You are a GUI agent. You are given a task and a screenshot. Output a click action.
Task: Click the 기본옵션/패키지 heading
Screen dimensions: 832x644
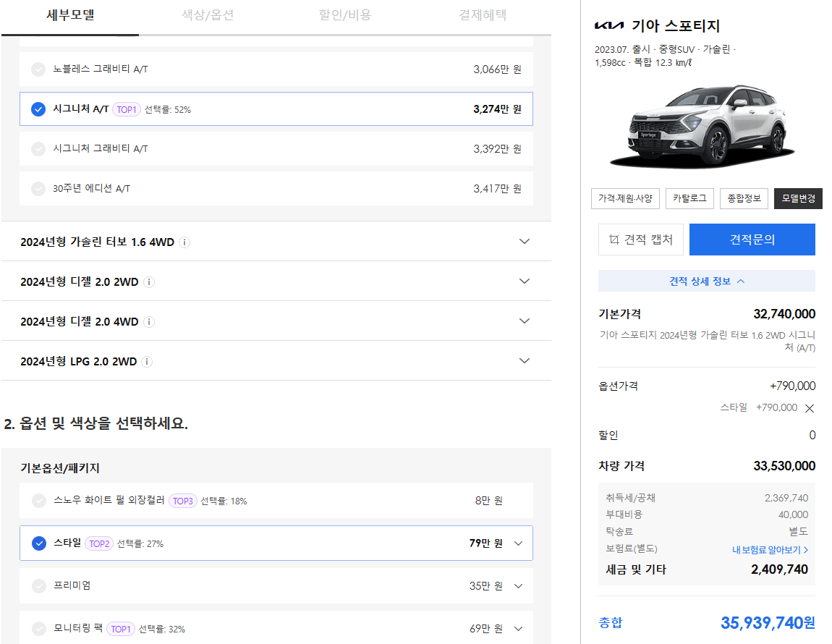coord(60,468)
